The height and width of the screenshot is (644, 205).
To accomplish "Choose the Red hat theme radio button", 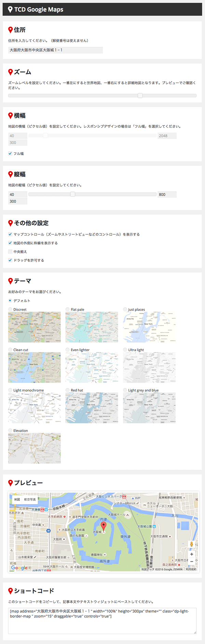I will 68,390.
